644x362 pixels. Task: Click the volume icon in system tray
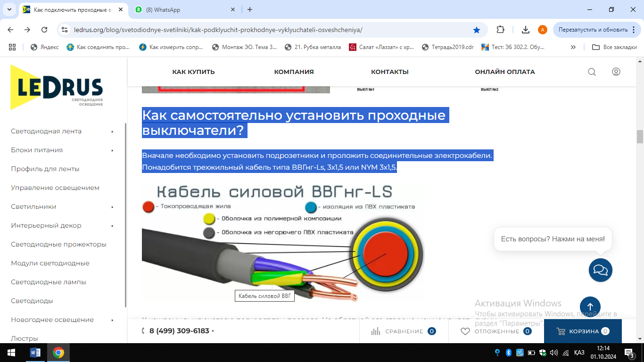tap(554, 353)
